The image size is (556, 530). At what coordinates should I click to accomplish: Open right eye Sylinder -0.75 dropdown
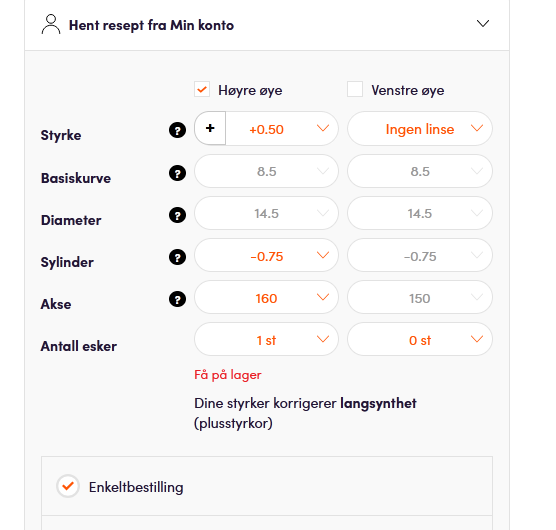(x=266, y=256)
